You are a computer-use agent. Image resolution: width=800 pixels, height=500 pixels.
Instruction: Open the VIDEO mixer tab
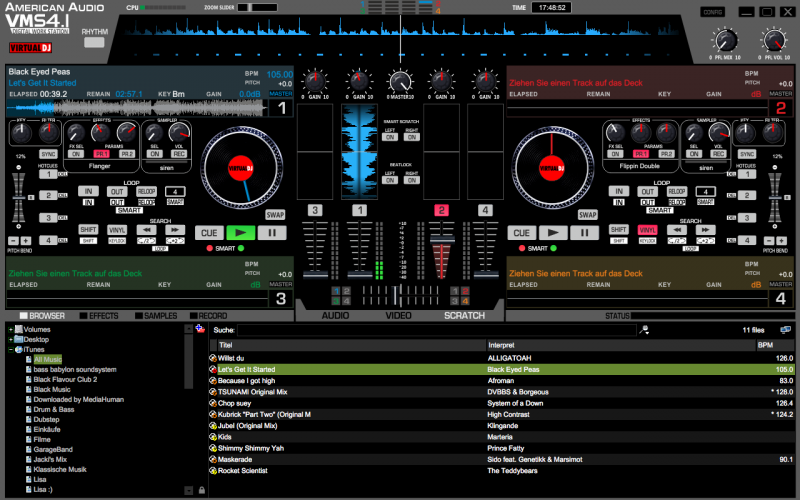pos(399,316)
